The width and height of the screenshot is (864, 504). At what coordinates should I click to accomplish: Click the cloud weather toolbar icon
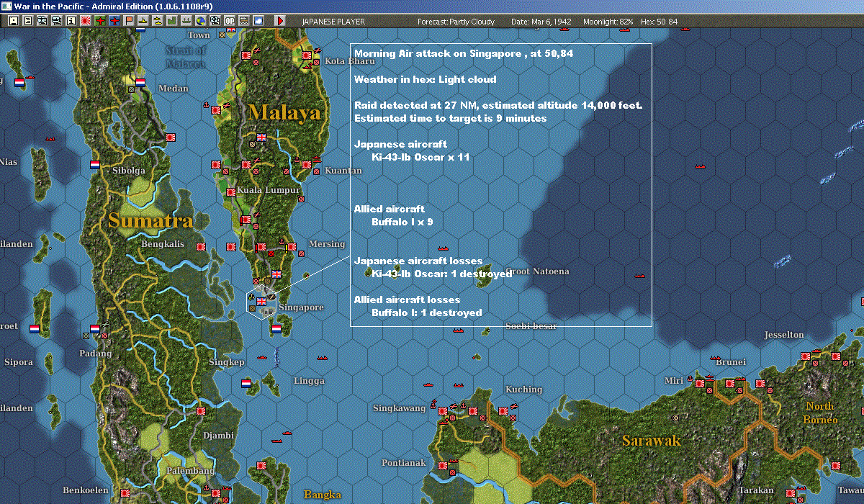coord(258,21)
